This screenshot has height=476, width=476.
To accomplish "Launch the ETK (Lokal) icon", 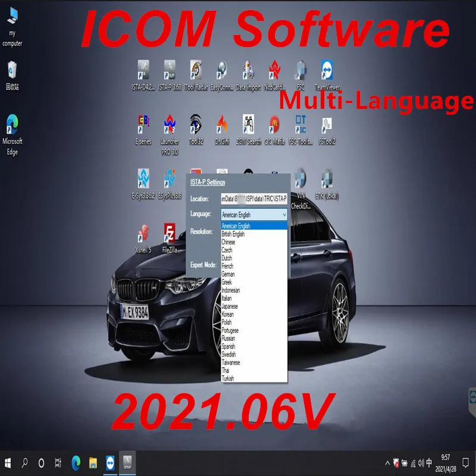I will [327, 184].
